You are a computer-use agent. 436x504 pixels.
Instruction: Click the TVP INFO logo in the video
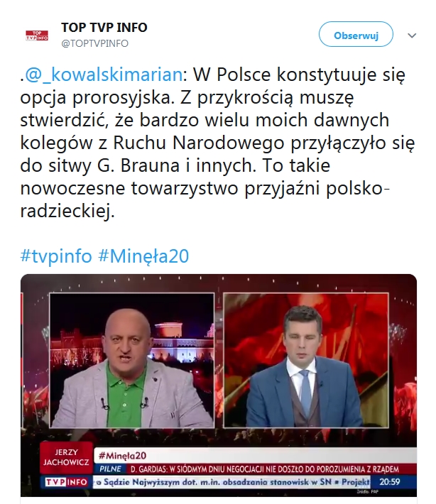(x=67, y=482)
